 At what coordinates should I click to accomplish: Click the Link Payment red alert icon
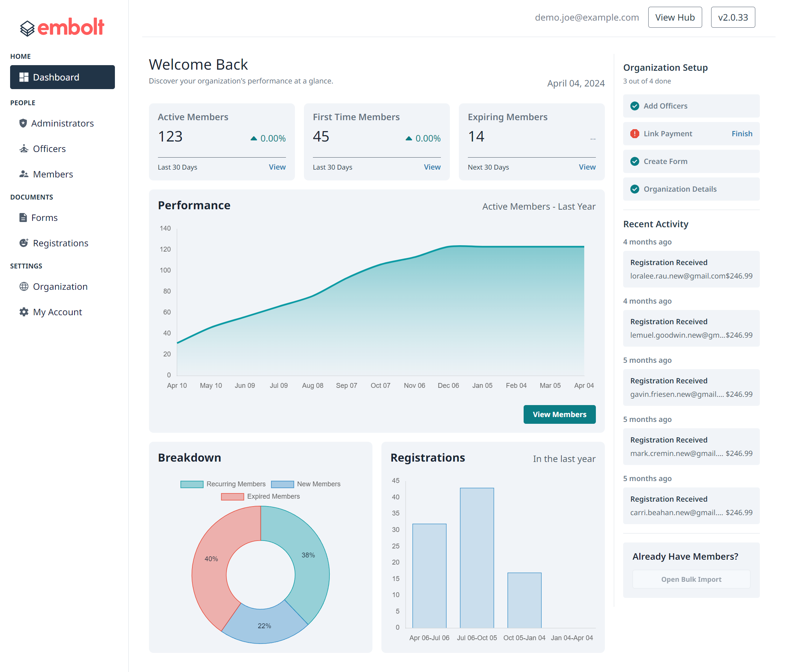coord(635,134)
